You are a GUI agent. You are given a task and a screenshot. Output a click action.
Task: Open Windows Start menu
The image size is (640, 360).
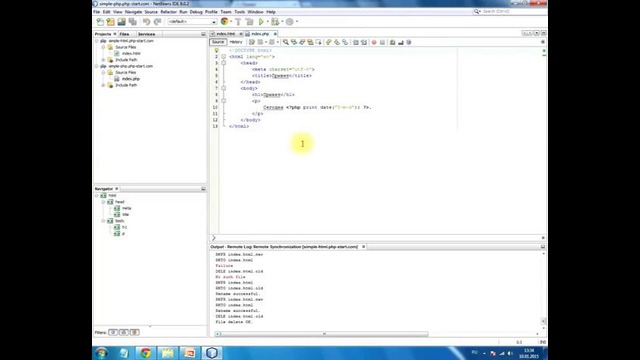pyautogui.click(x=102, y=353)
